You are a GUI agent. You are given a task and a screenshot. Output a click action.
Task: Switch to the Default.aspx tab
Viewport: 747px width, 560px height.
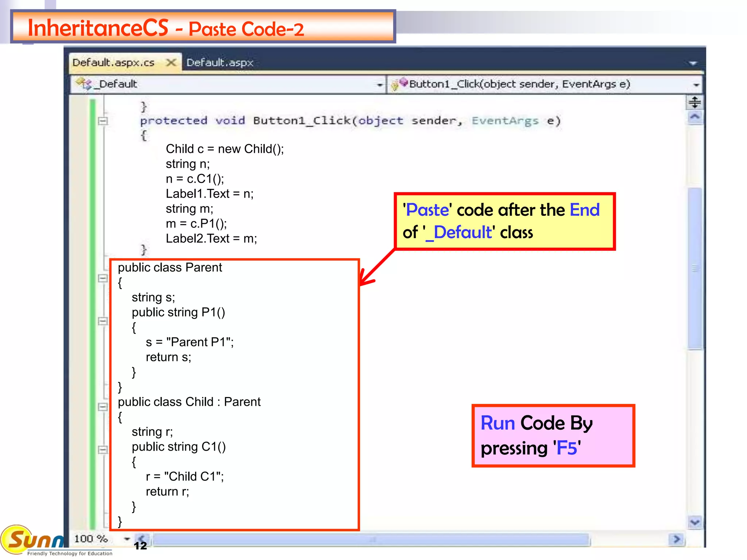[x=220, y=63]
